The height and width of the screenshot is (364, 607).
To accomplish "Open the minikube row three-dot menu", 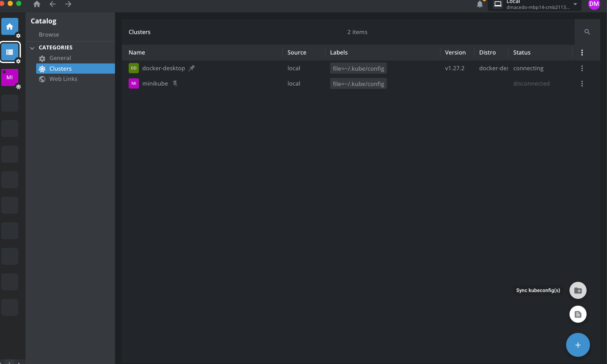I will click(x=582, y=83).
